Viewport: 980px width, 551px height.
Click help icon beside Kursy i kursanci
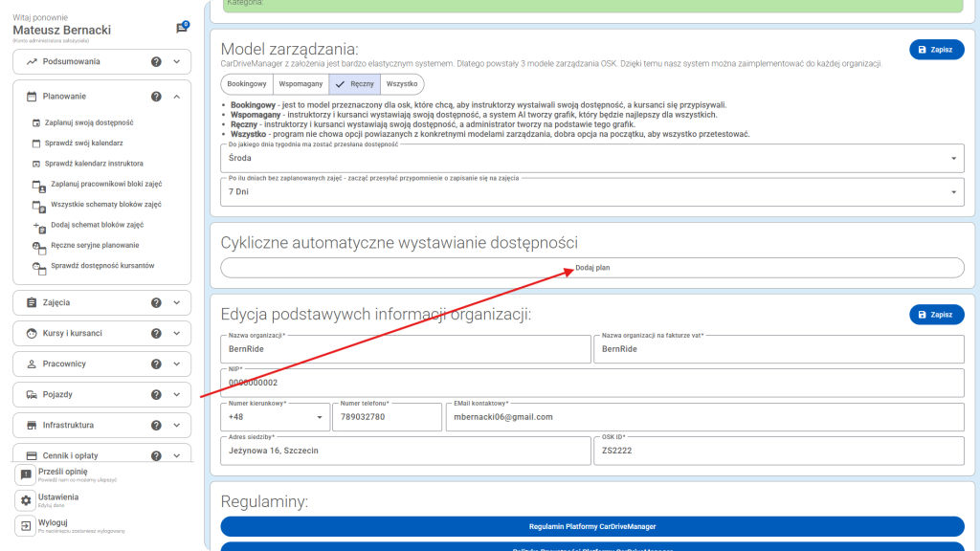pos(156,333)
